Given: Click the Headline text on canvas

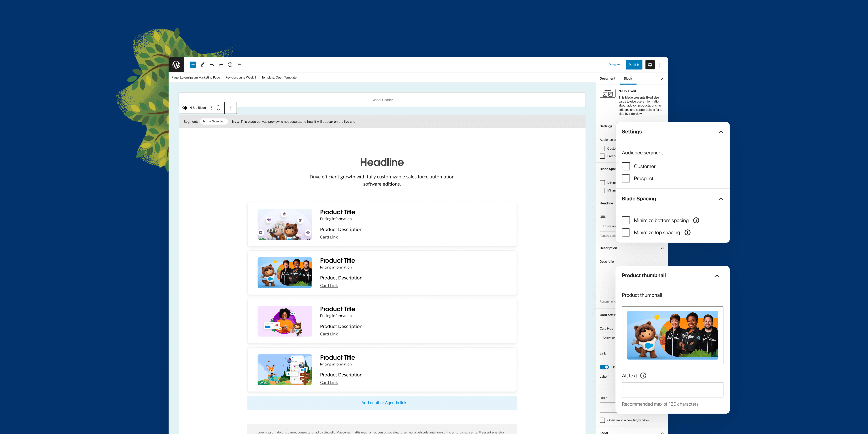Looking at the screenshot, I should (382, 162).
